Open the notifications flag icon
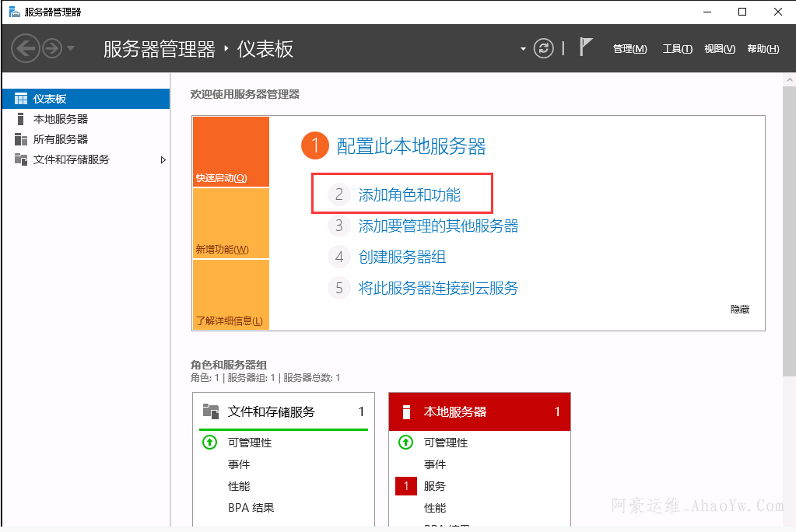The width and height of the screenshot is (796, 532). tap(586, 48)
